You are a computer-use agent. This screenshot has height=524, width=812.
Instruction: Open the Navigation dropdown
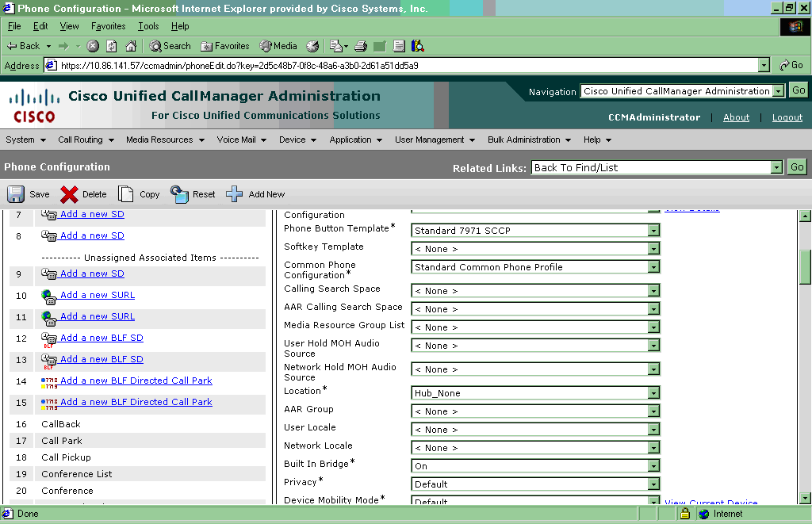(x=683, y=90)
